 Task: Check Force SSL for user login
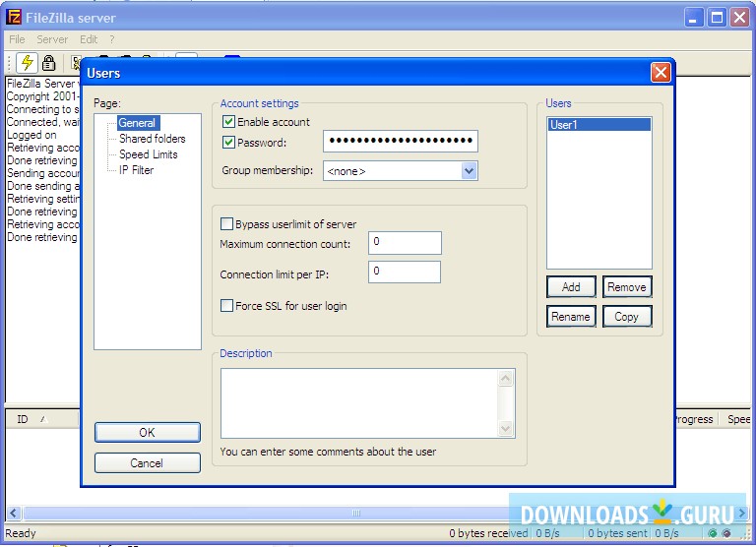(x=226, y=306)
